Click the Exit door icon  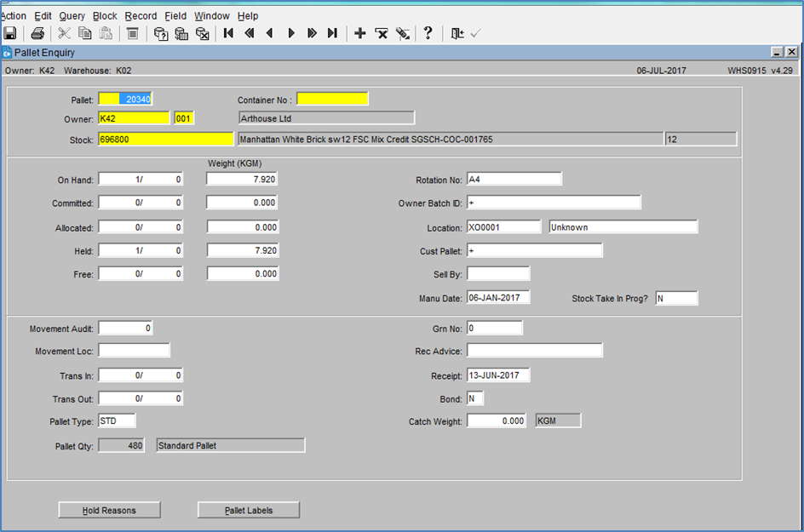457,33
